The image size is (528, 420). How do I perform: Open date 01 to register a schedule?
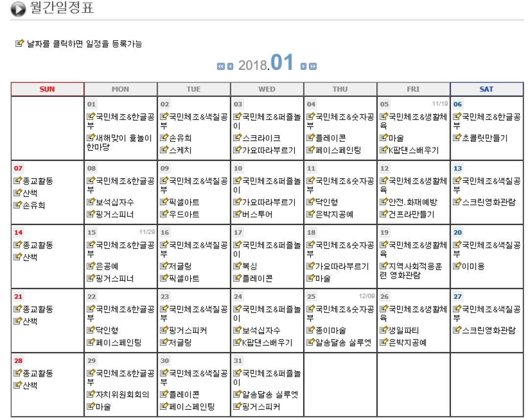(91, 104)
